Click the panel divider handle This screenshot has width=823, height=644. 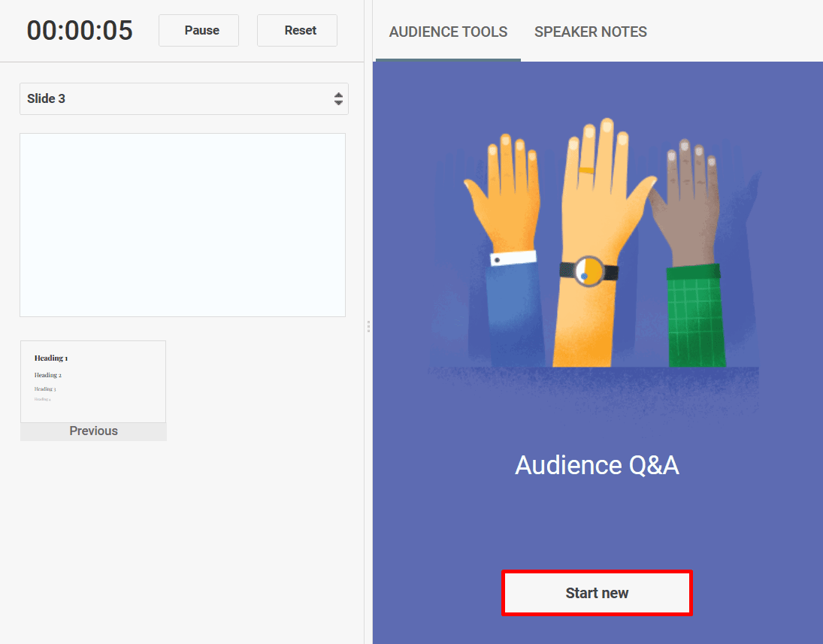(368, 326)
